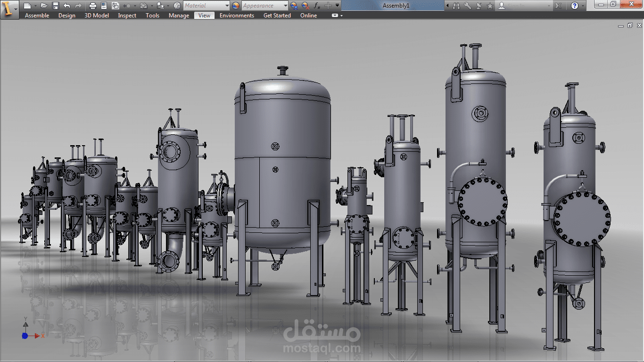Open Autodesk Exchange X icon
Image resolution: width=644 pixels, height=362 pixels.
pos(558,6)
